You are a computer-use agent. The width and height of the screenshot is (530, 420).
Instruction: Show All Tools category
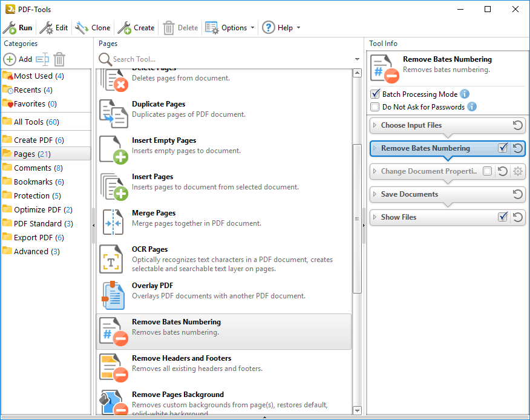point(45,122)
